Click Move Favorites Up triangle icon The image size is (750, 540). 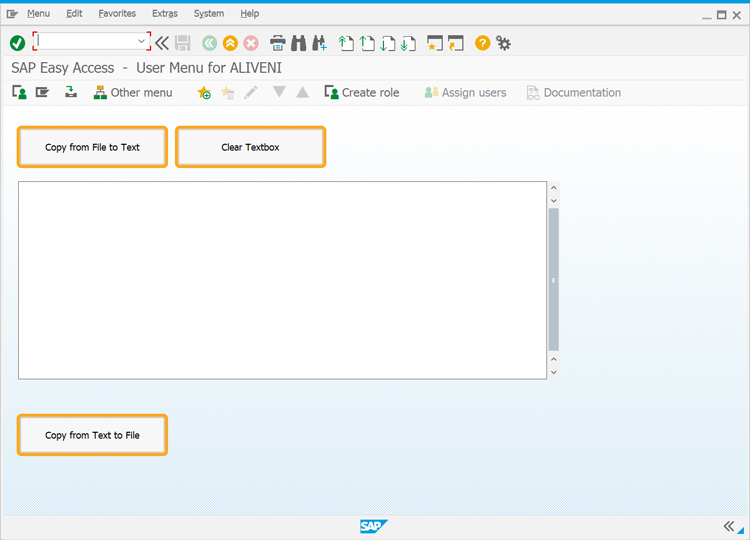click(x=302, y=92)
